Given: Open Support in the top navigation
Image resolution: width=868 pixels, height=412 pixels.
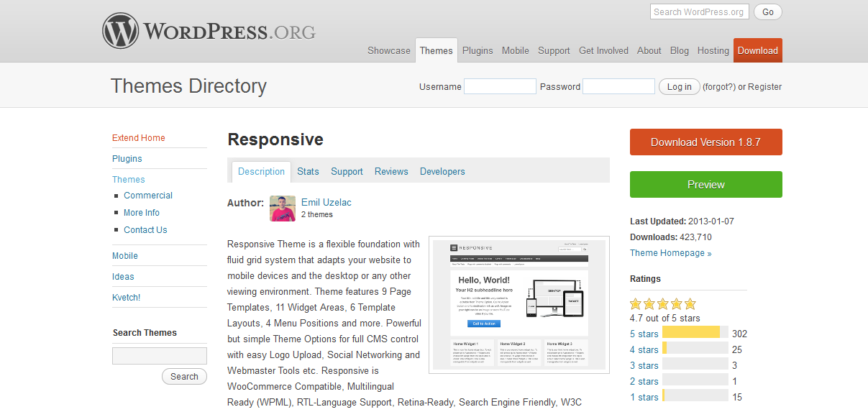Looking at the screenshot, I should 554,50.
